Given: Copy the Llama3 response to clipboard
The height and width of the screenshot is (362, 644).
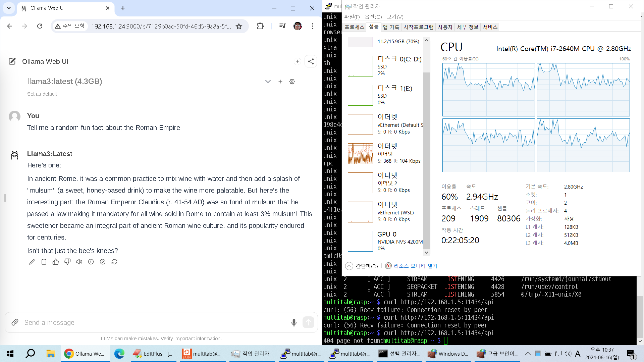Looking at the screenshot, I should 44,262.
